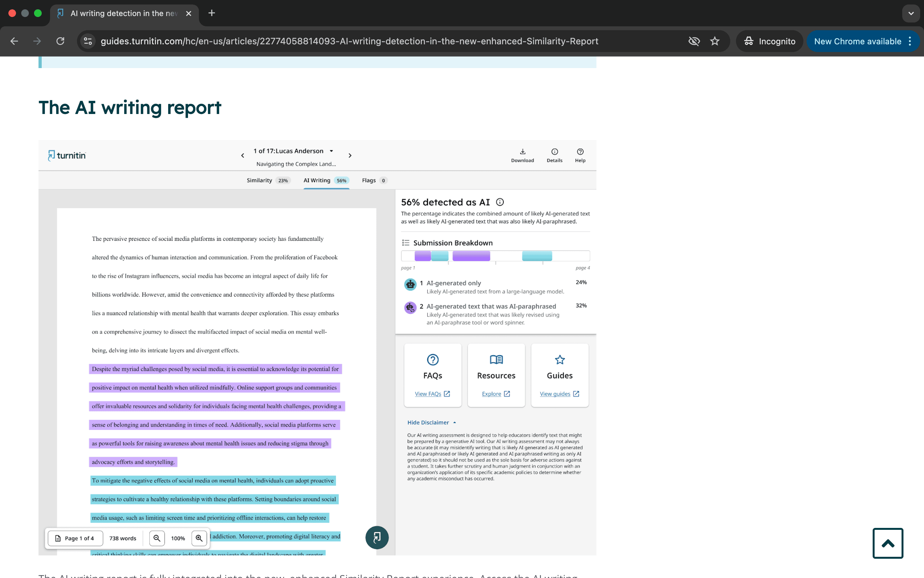
Task: Click the Submission Breakdown list icon
Action: [406, 243]
